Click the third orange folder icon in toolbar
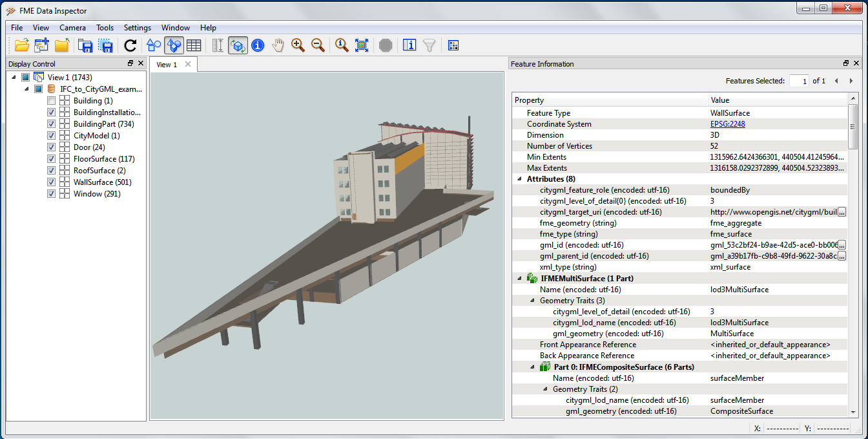 [x=62, y=45]
